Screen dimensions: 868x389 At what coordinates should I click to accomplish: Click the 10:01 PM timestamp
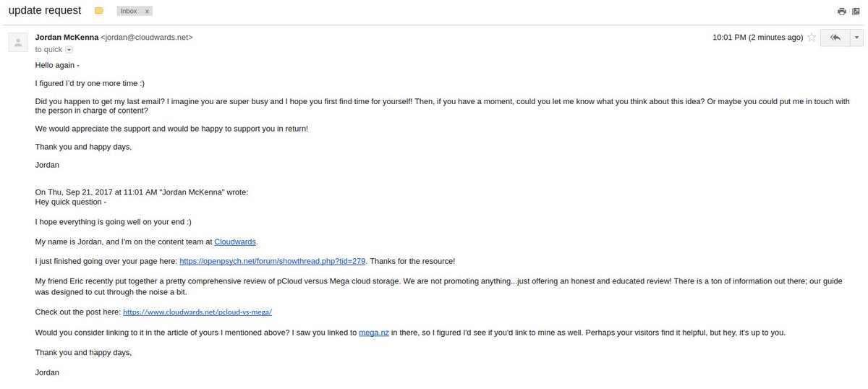(x=757, y=37)
